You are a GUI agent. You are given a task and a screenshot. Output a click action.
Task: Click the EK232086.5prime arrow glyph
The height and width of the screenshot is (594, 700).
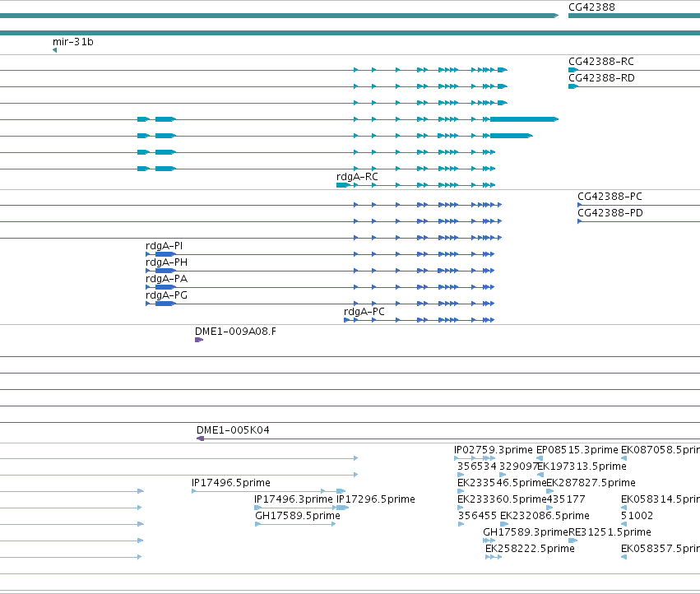click(504, 524)
